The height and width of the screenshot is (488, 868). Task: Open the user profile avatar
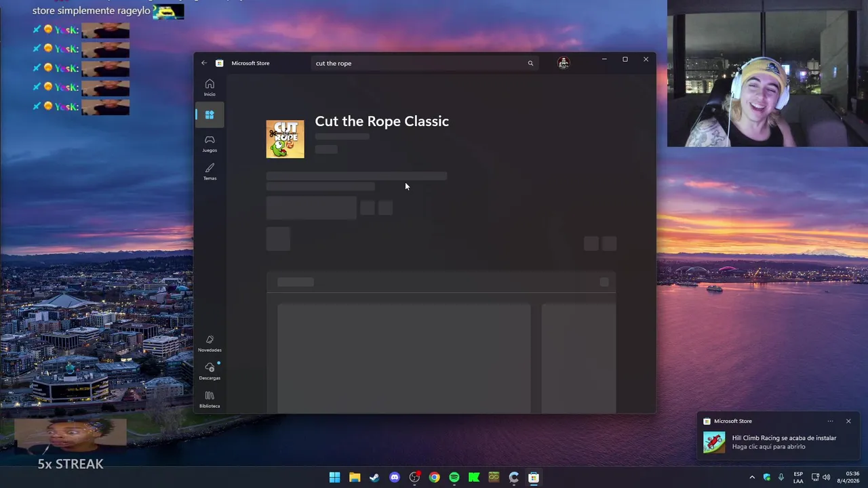coord(564,63)
